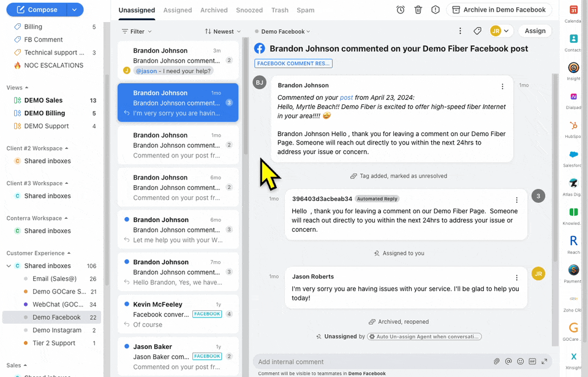Open Jason Baker conversation
The image size is (588, 377).
click(178, 357)
